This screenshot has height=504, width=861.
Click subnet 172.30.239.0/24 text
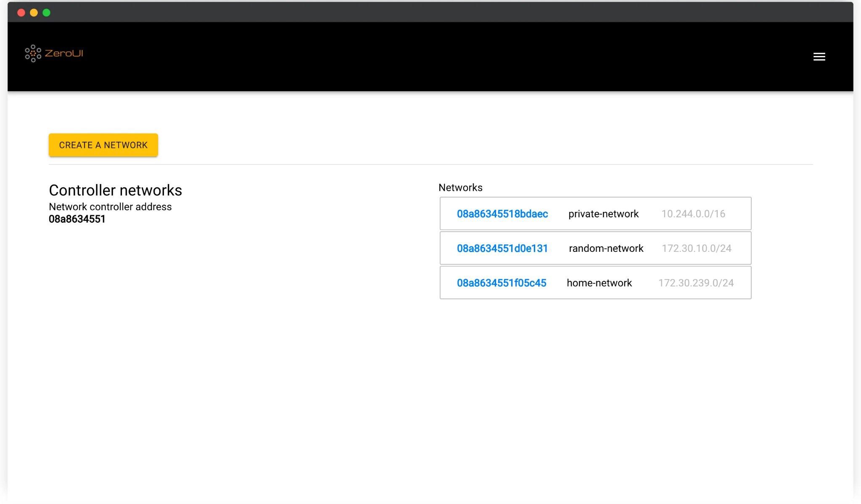696,283
